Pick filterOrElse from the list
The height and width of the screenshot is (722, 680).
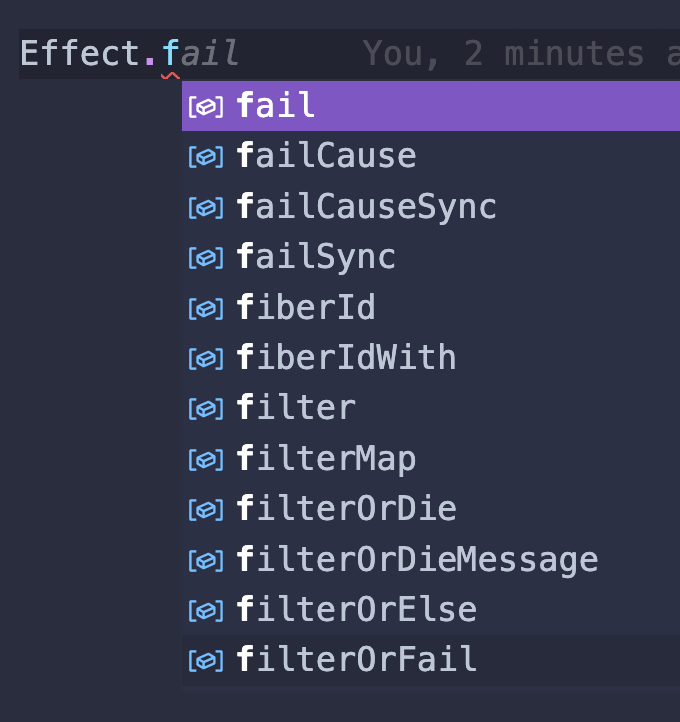coord(356,610)
